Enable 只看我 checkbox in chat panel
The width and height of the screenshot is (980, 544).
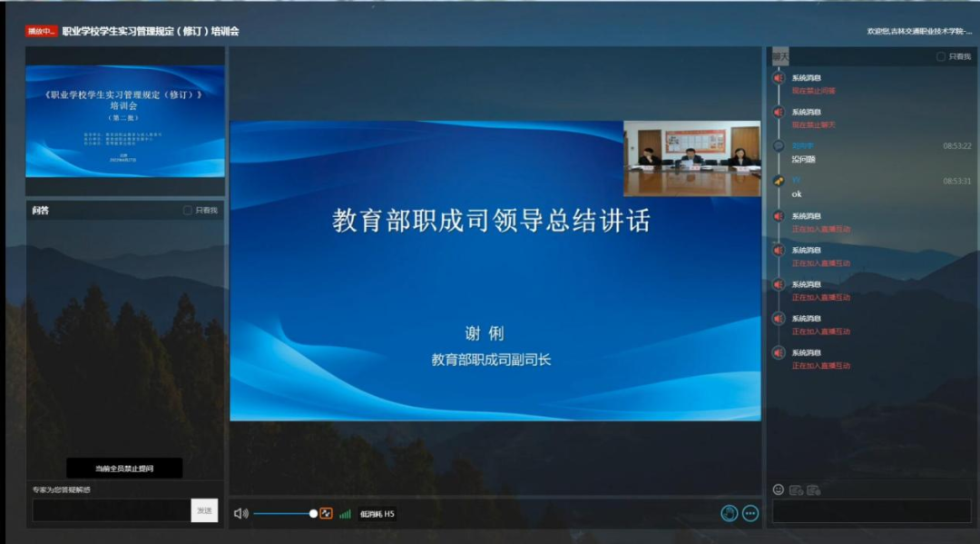click(x=941, y=56)
